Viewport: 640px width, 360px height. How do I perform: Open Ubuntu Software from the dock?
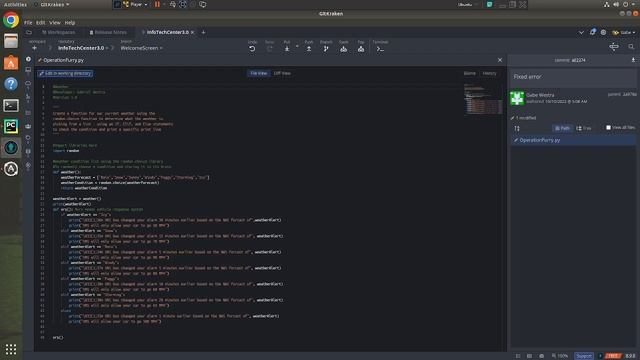click(x=11, y=62)
